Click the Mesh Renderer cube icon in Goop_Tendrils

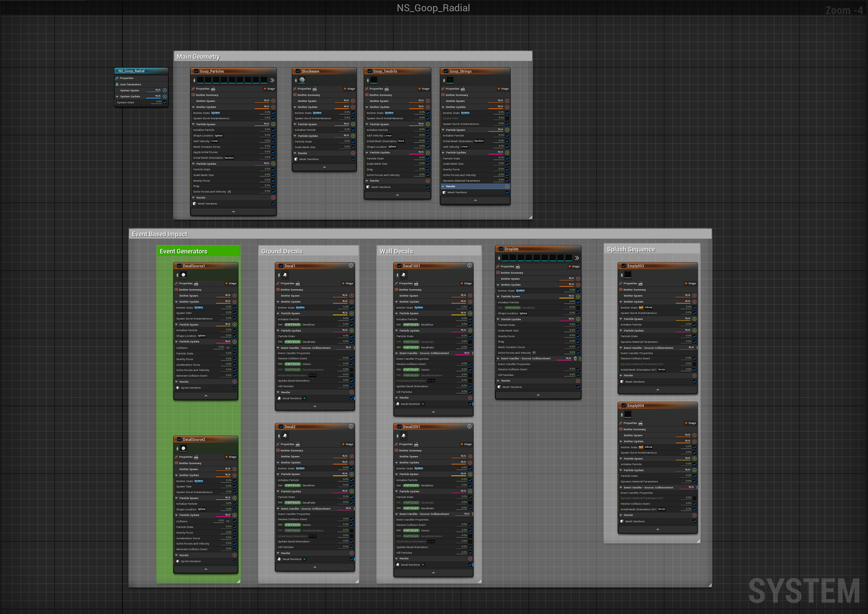[368, 187]
